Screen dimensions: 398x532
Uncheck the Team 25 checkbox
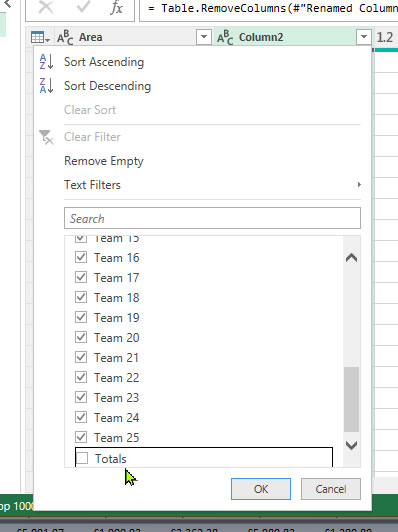[81, 437]
